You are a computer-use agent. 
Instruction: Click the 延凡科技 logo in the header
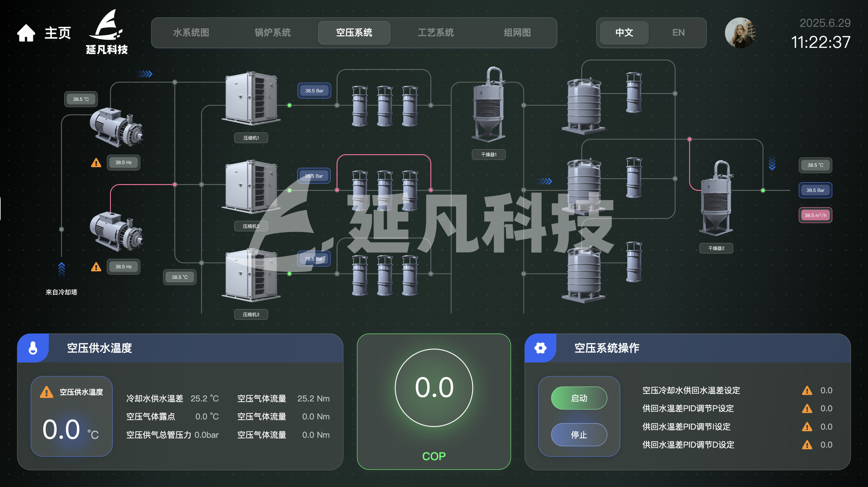tap(107, 32)
